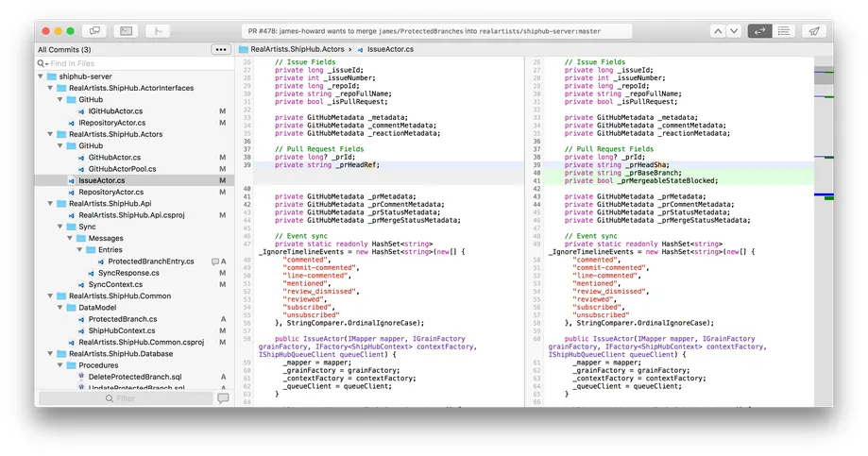Click the comment bubble icon beside Filter field
Screen dimensions: 868x456
(x=223, y=397)
